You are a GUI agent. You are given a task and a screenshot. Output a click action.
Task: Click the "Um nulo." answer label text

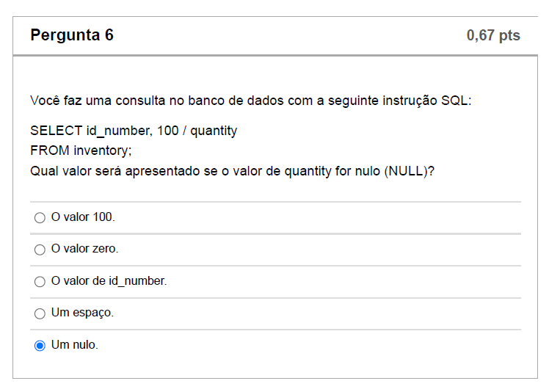click(x=74, y=345)
